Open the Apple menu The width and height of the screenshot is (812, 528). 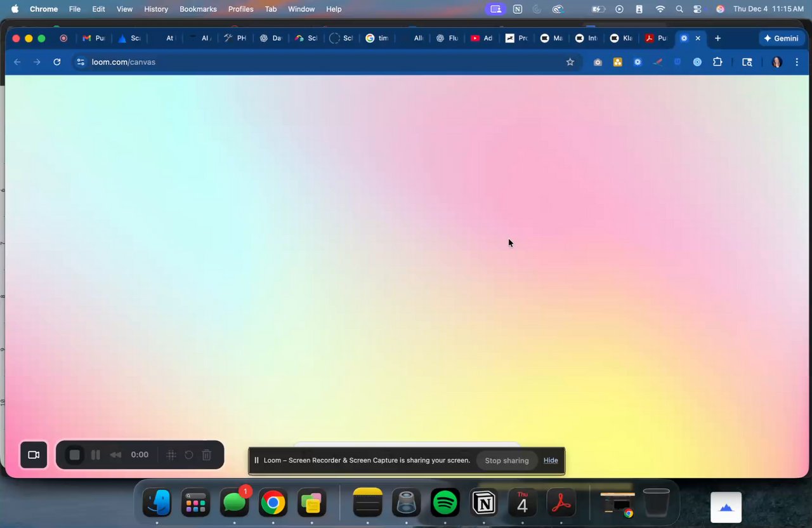tap(15, 9)
